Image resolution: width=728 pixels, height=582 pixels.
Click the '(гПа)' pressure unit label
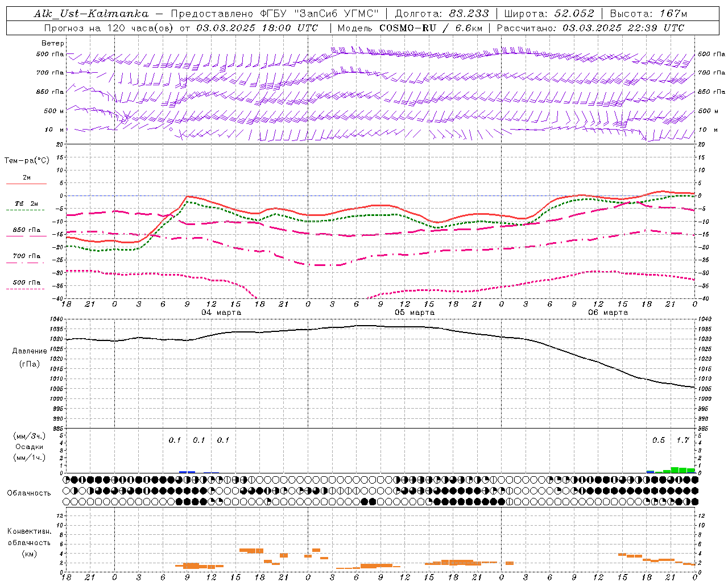[x=30, y=364]
